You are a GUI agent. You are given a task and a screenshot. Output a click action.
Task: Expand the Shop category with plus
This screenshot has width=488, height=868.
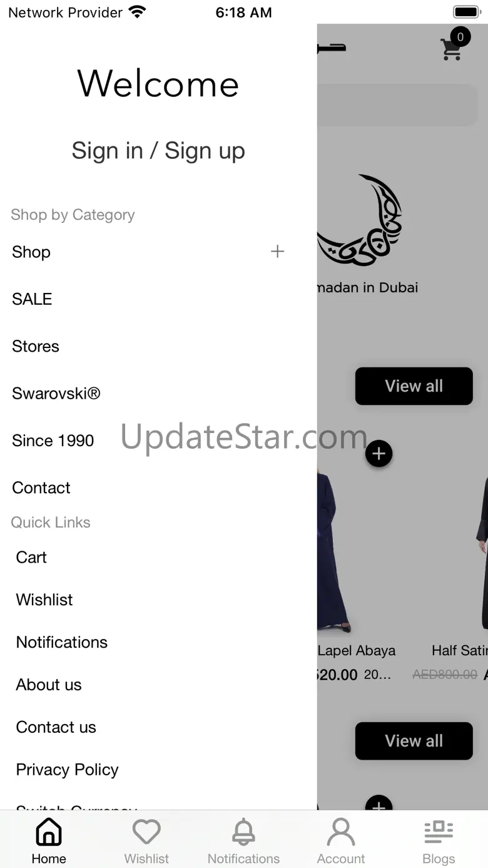(x=277, y=252)
